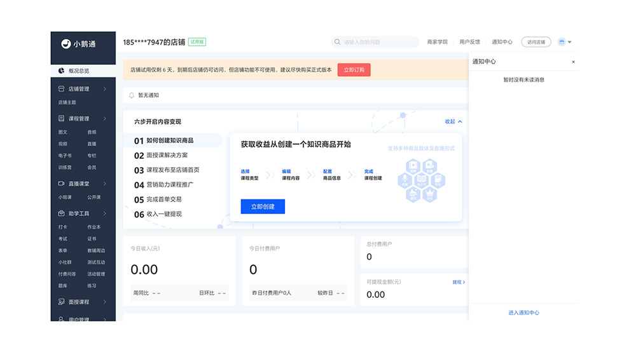Open 专栏 in sidebar
The width and height of the screenshot is (636, 364).
click(92, 156)
